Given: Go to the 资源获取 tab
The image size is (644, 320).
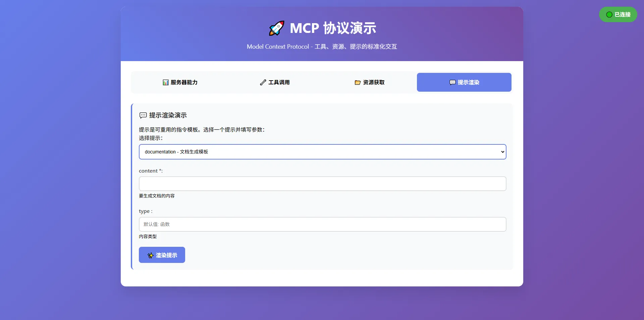Looking at the screenshot, I should coord(369,82).
